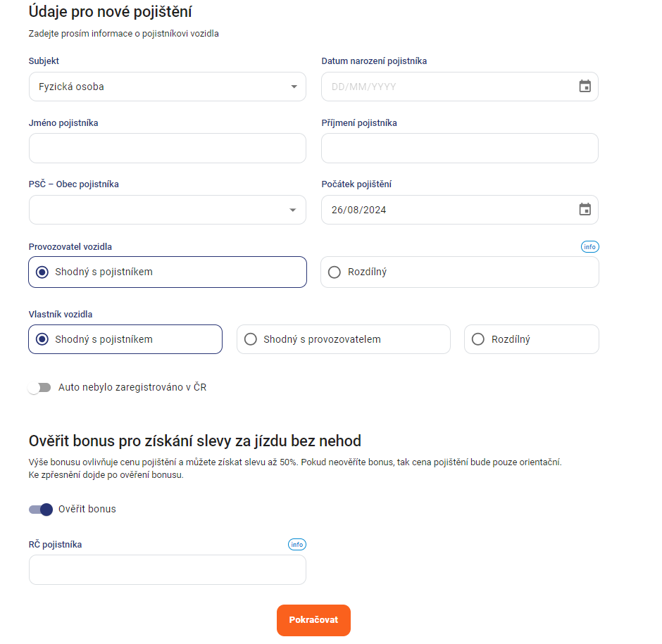662x644 pixels.
Task: Open the Fyzická osoba selection box
Action: coord(168,87)
